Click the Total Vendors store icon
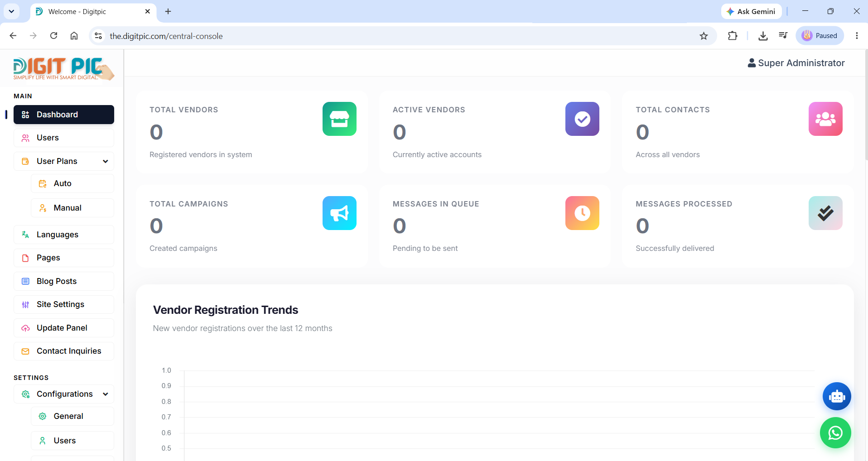Viewport: 868px width, 461px height. coord(339,119)
